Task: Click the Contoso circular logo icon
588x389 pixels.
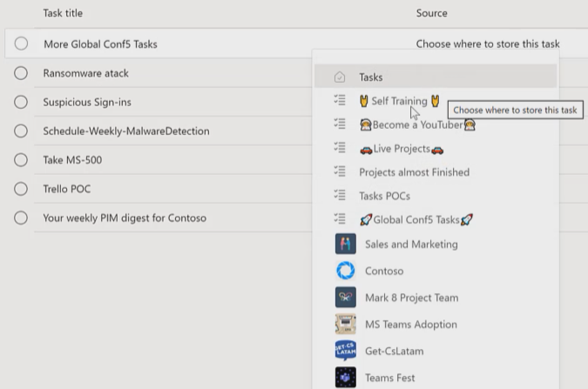Action: [345, 271]
